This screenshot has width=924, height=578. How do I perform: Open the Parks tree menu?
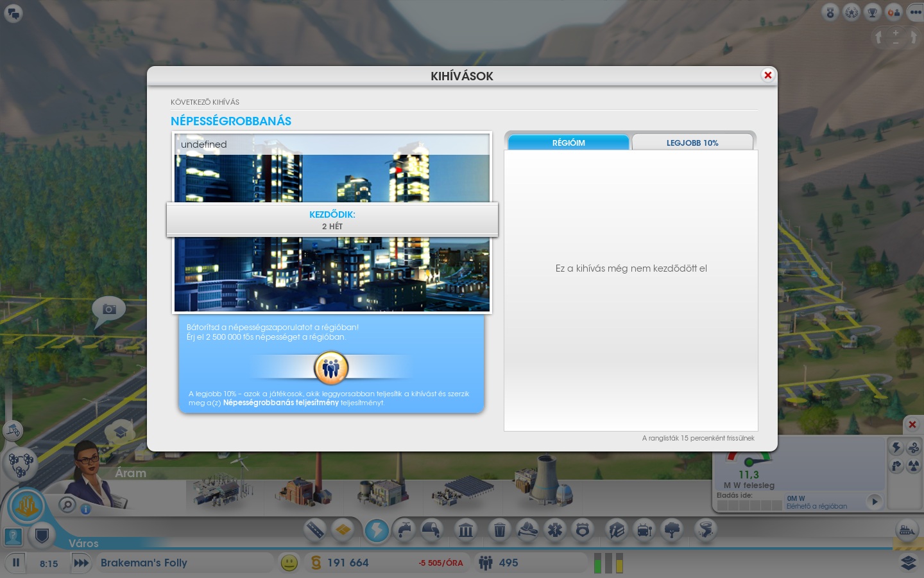(x=672, y=530)
